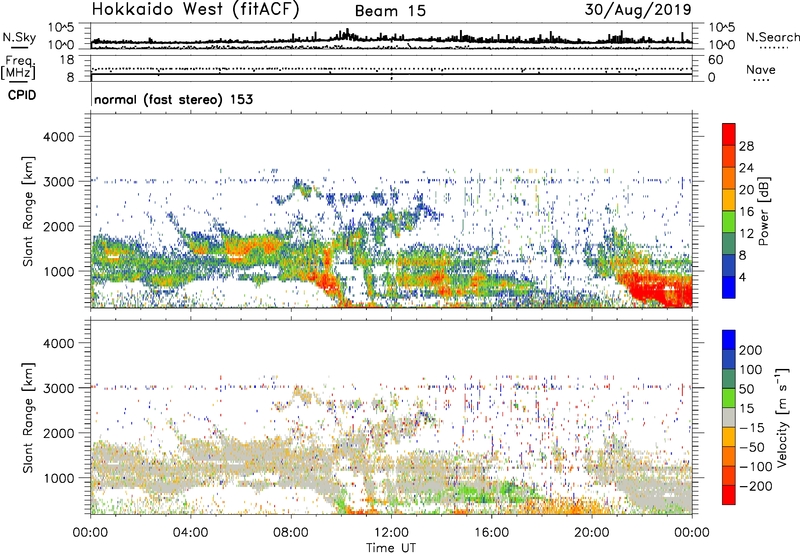This screenshot has width=800, height=554.
Task: Click the "Velocity [m s-1]" colorbar title
Action: click(x=782, y=418)
